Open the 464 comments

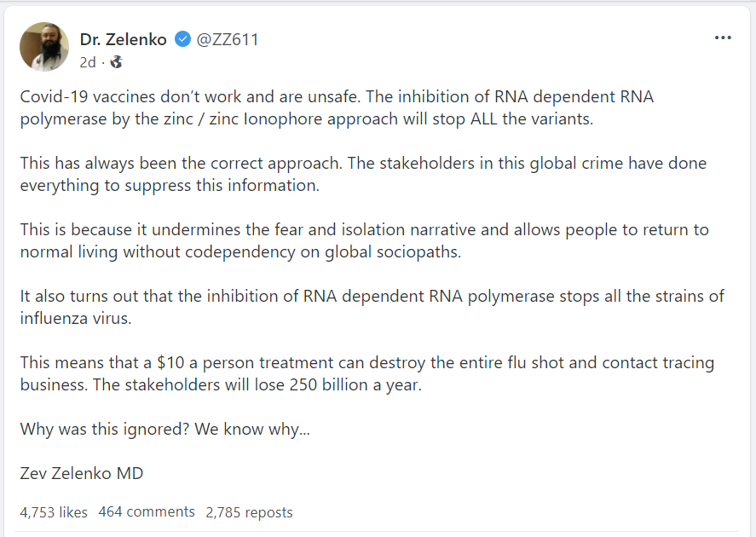point(147,512)
